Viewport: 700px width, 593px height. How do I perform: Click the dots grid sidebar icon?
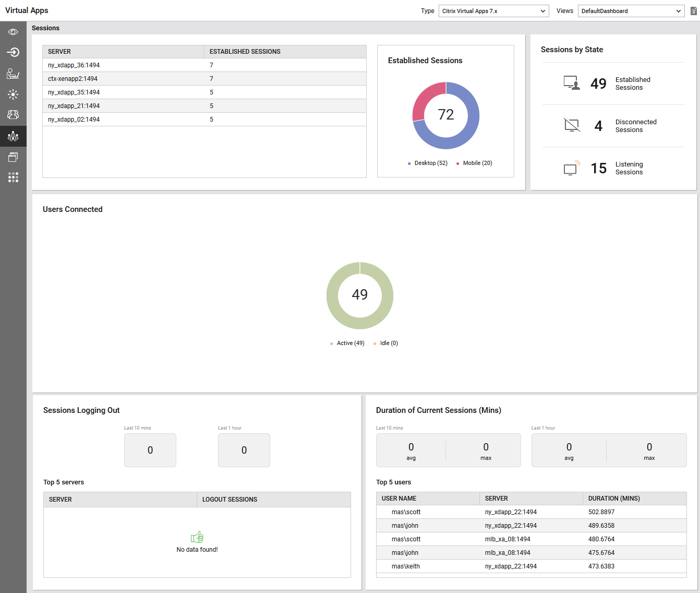(13, 177)
